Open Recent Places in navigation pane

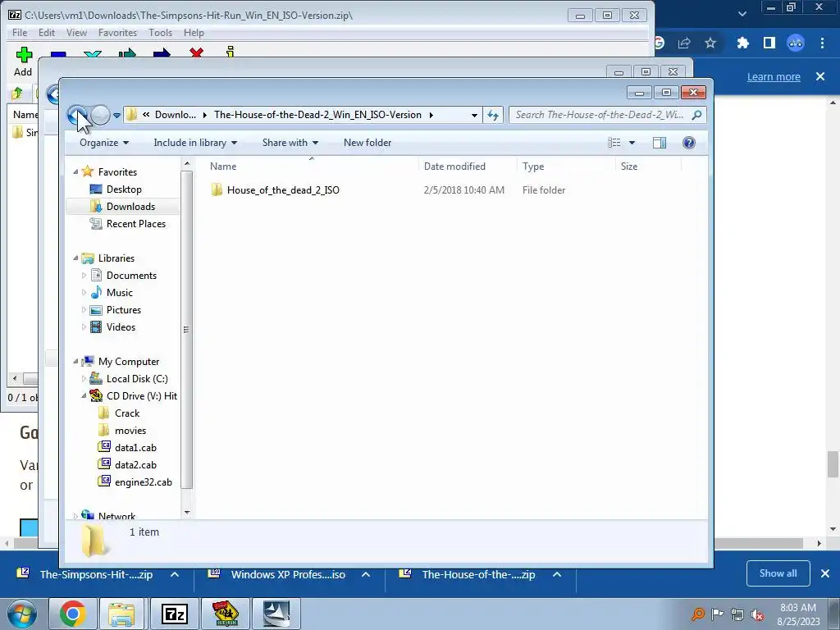(x=135, y=223)
